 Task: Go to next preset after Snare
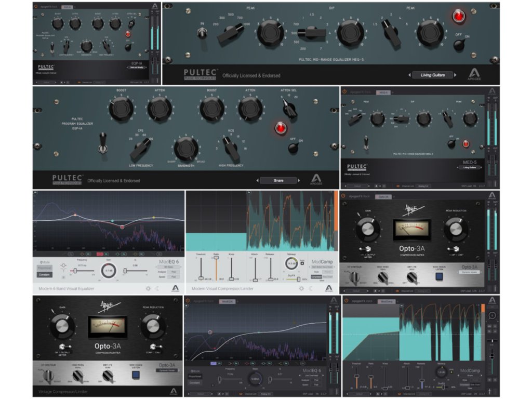coord(299,180)
